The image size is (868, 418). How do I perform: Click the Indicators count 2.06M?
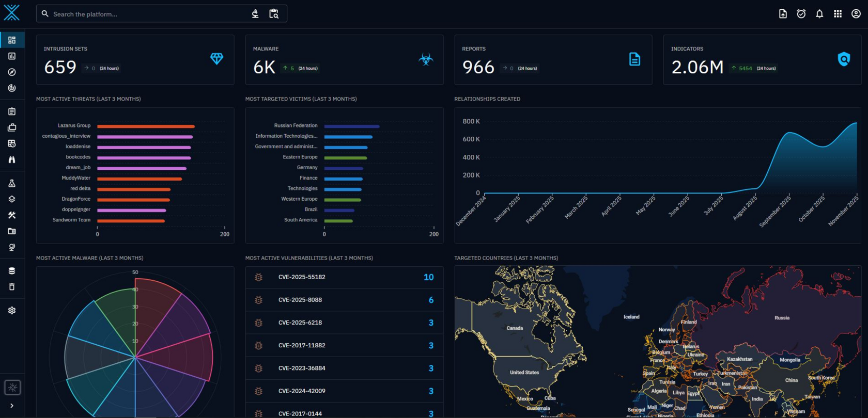pyautogui.click(x=698, y=67)
